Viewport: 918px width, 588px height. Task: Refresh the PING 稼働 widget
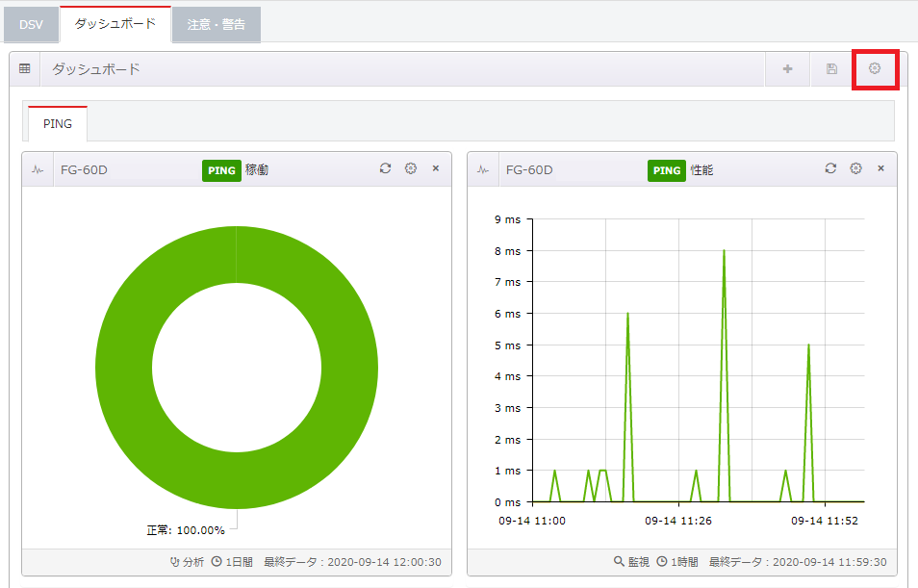pos(386,168)
